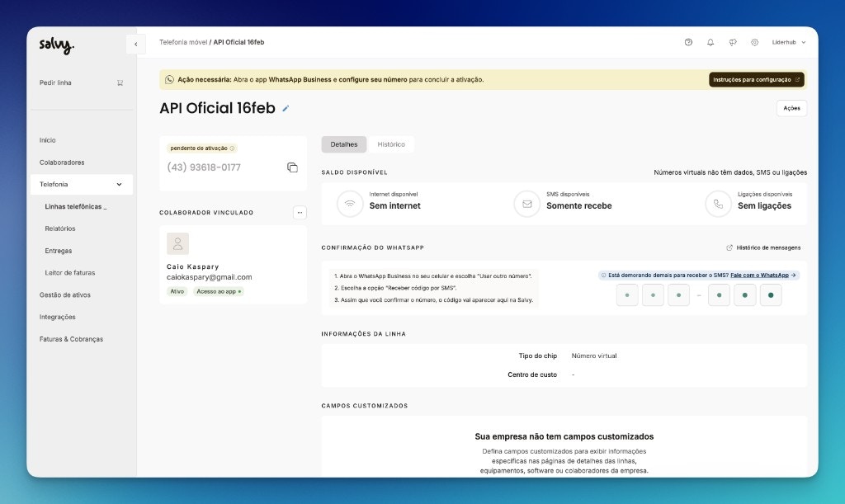Viewport: 845px width, 504px height.
Task: Click the Sem ligações text
Action: point(764,205)
